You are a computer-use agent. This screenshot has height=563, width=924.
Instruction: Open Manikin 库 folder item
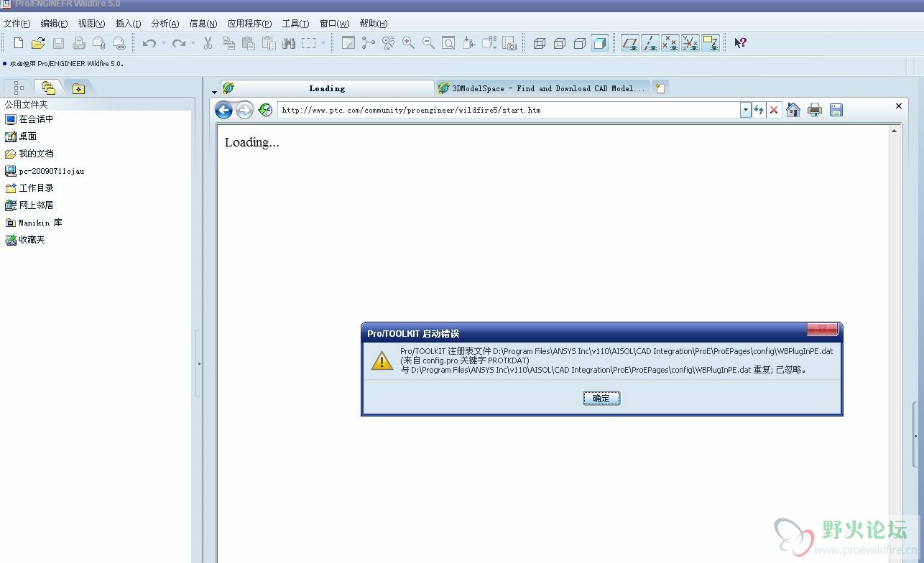point(34,223)
